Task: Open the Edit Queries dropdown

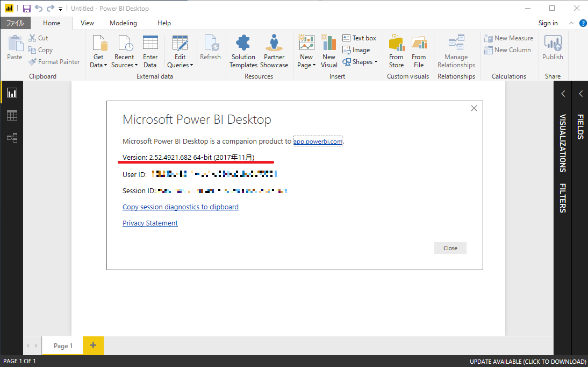Action: pyautogui.click(x=180, y=52)
